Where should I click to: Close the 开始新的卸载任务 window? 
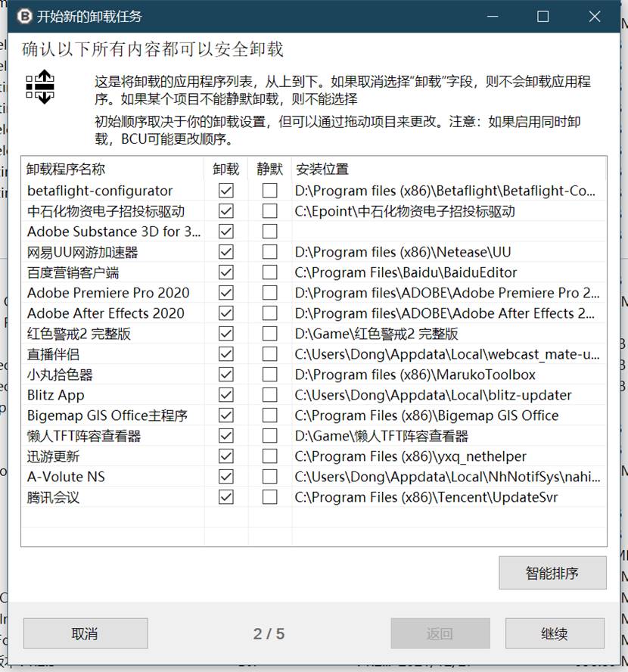click(595, 17)
